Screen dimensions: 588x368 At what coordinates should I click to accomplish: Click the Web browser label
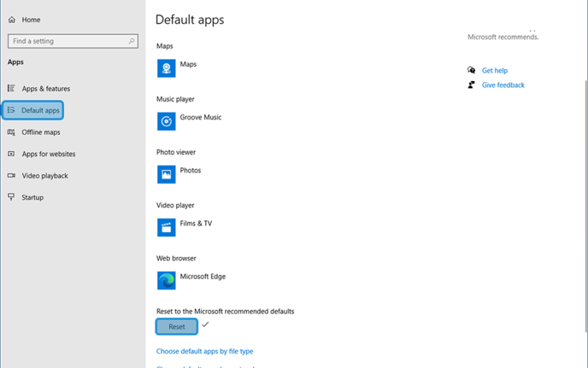tap(176, 258)
